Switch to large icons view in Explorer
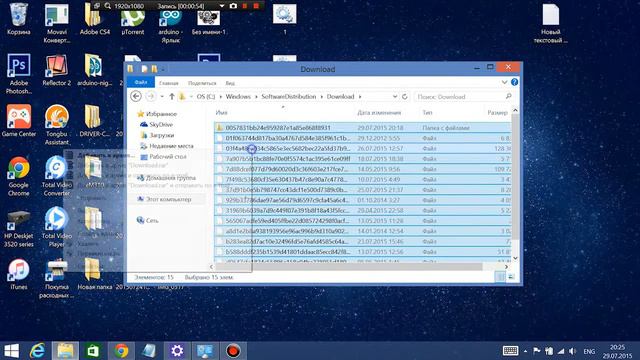This screenshot has width=640, height=360. click(511, 277)
